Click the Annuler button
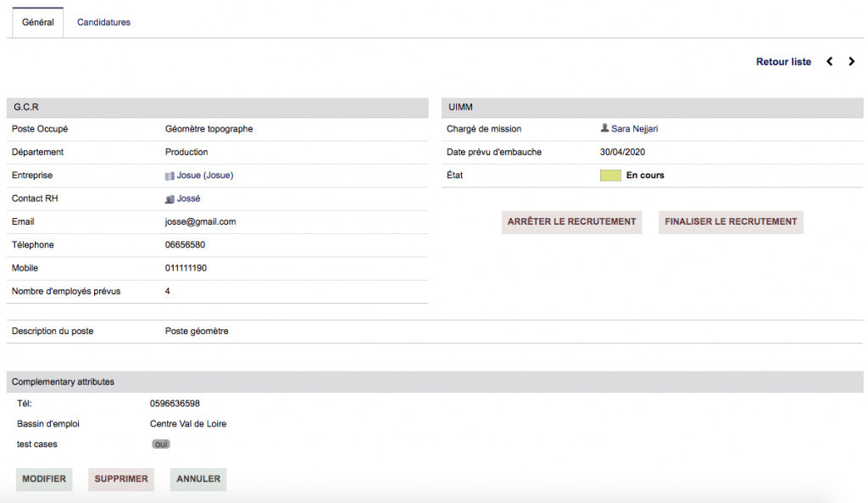This screenshot has height=503, width=868. pyautogui.click(x=198, y=478)
